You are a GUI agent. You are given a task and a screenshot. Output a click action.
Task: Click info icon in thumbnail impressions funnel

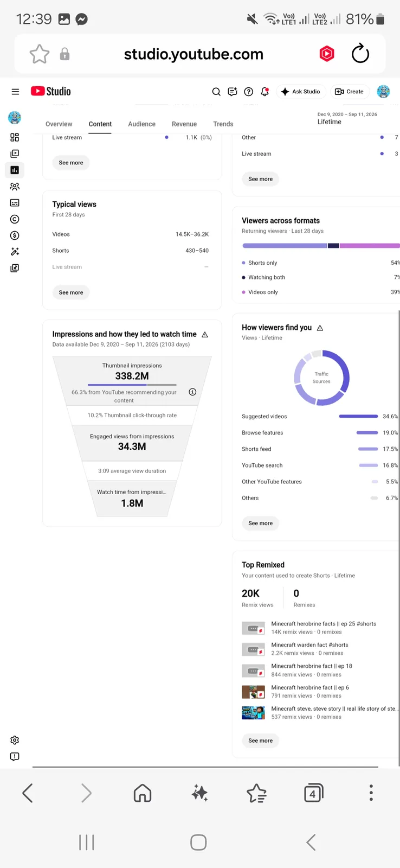click(192, 392)
